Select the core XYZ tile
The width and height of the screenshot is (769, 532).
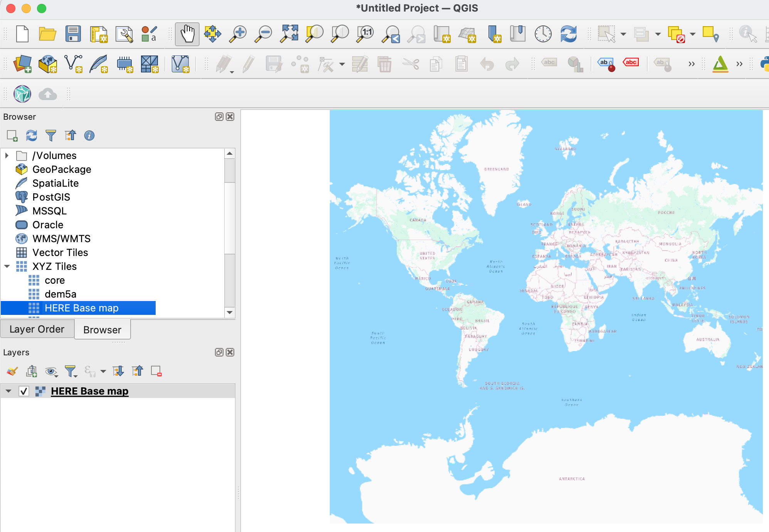(54, 280)
